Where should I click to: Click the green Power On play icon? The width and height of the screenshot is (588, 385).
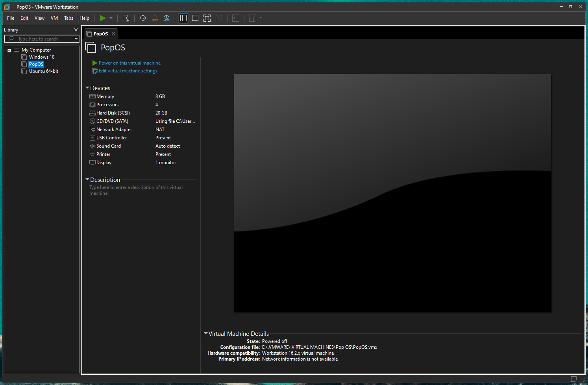point(102,18)
